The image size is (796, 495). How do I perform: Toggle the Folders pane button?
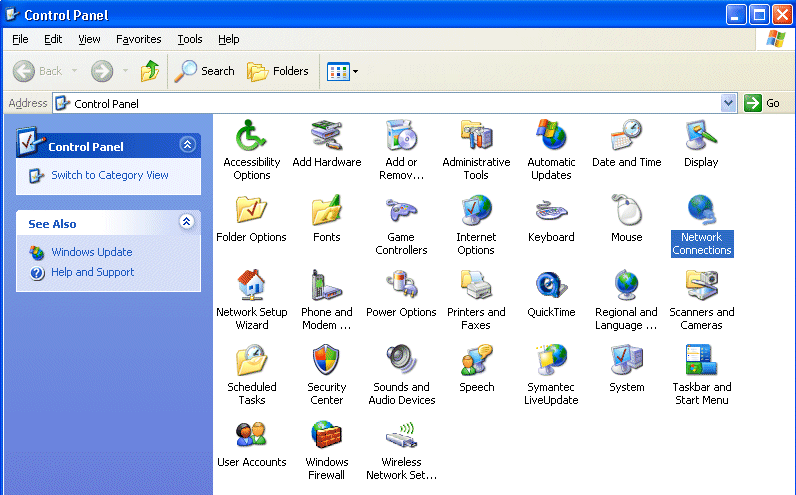pos(278,71)
